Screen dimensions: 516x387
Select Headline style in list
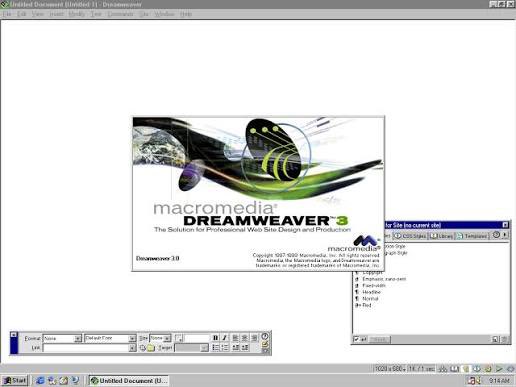coord(371,292)
